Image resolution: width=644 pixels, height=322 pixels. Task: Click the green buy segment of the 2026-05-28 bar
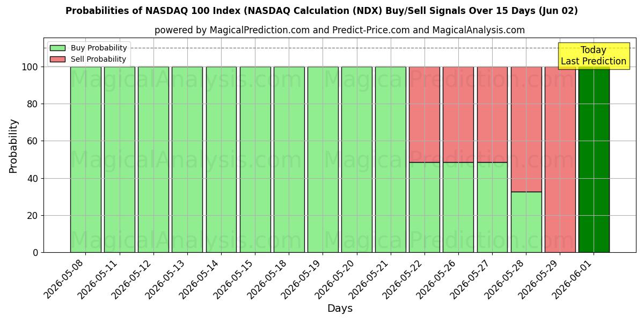[526, 222]
